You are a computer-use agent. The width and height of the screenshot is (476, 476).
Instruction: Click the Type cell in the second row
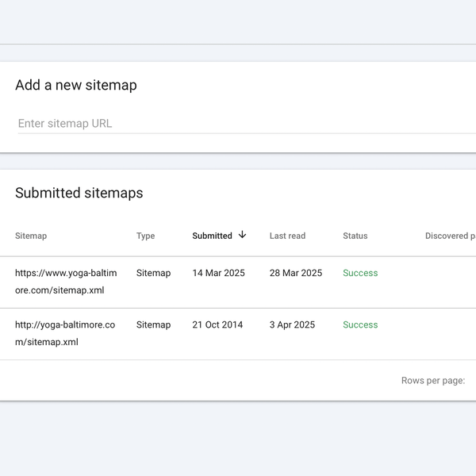[153, 324]
